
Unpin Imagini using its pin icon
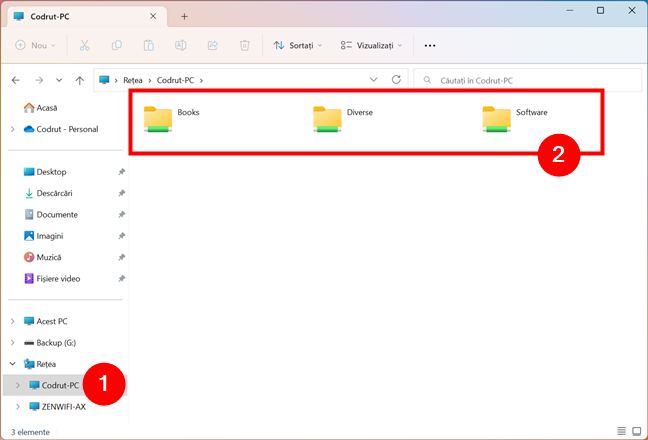[122, 236]
